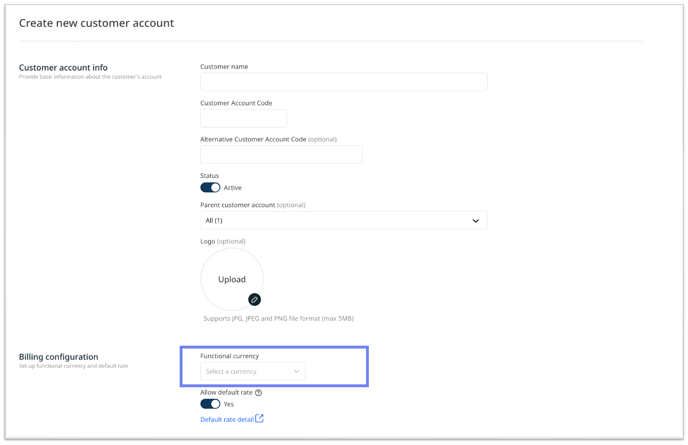
Task: Click the Alternative Customer Account Code field
Action: [281, 154]
